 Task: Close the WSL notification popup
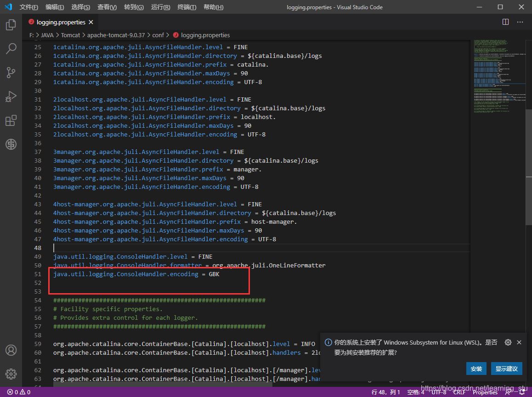pyautogui.click(x=519, y=342)
